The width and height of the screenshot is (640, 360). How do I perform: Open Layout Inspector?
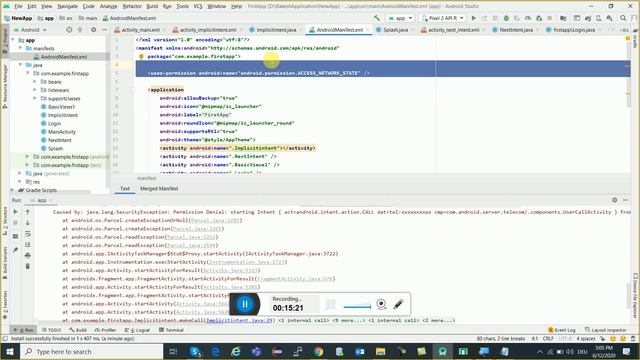point(606,330)
